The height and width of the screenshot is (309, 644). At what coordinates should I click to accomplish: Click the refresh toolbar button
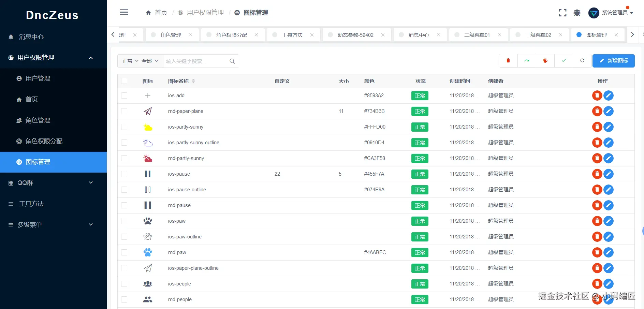582,61
